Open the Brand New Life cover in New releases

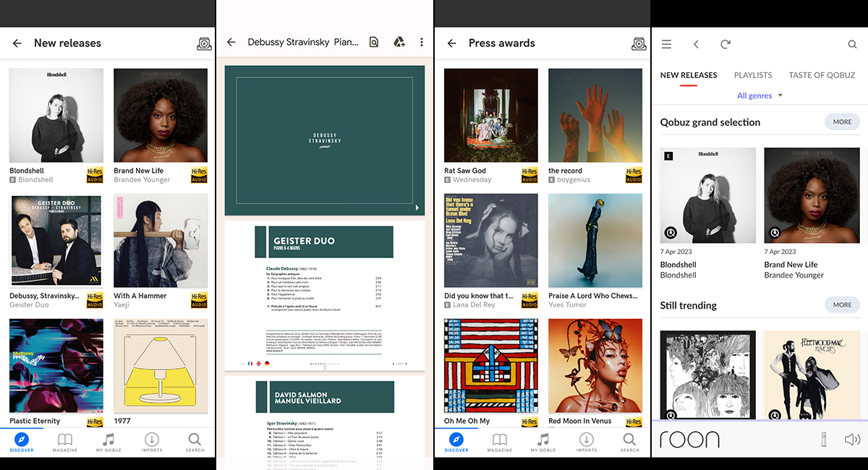pyautogui.click(x=161, y=116)
